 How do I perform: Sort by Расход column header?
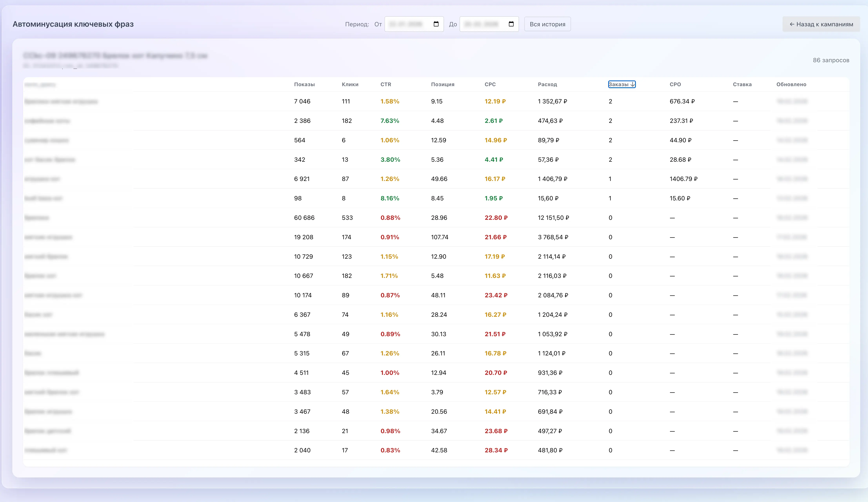547,84
